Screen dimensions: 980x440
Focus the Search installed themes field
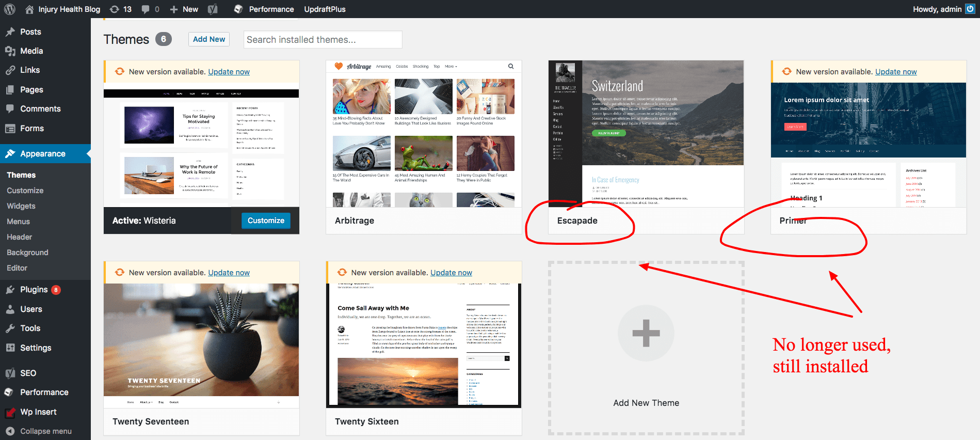pos(323,40)
